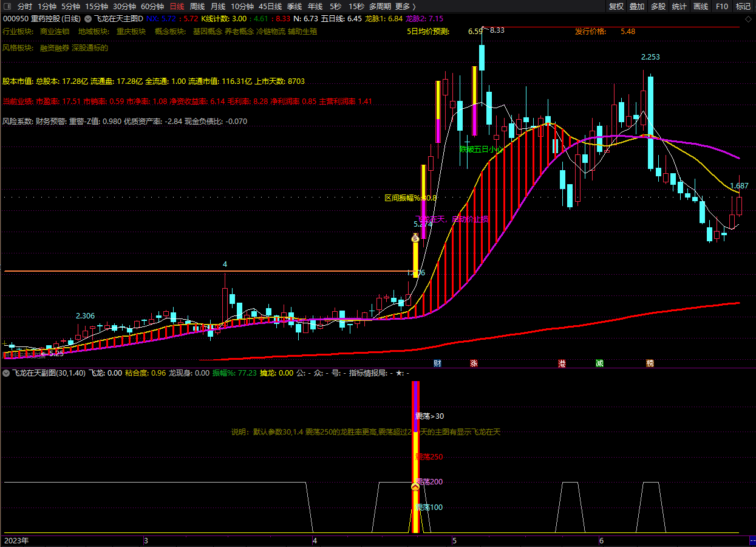Click the 港 event marker icon
This screenshot has width=756, height=547.
click(562, 363)
